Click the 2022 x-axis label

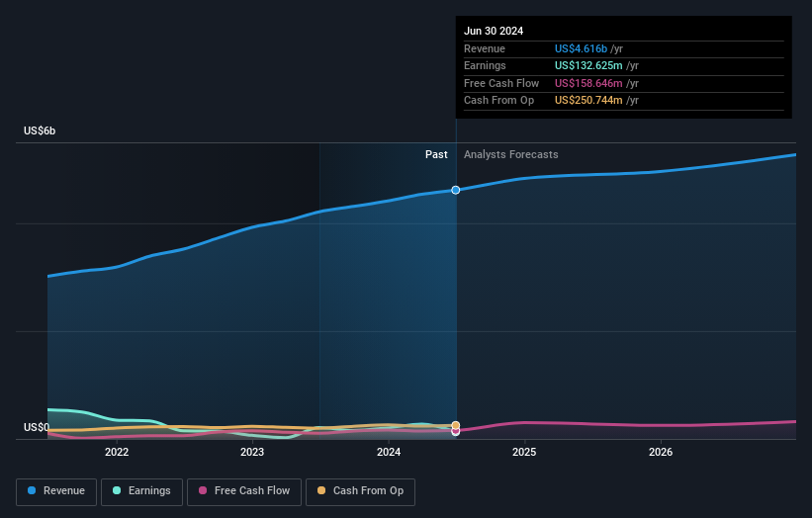[x=117, y=452]
